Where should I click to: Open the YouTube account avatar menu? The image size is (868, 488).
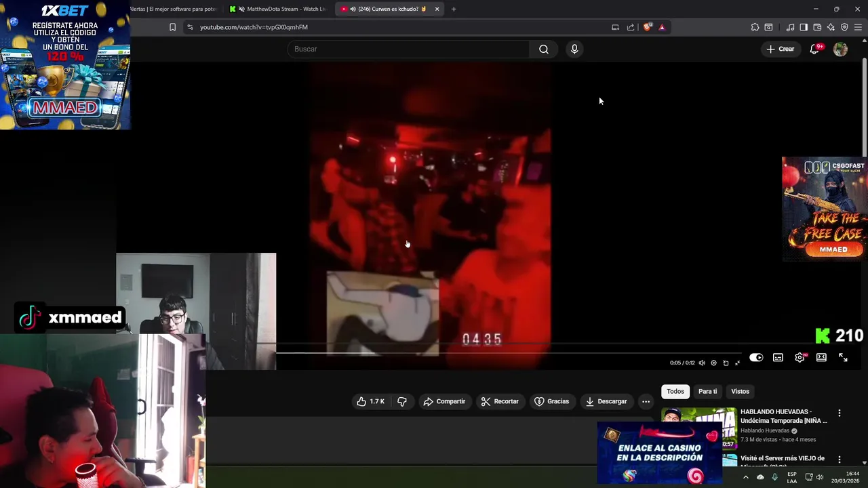click(840, 49)
